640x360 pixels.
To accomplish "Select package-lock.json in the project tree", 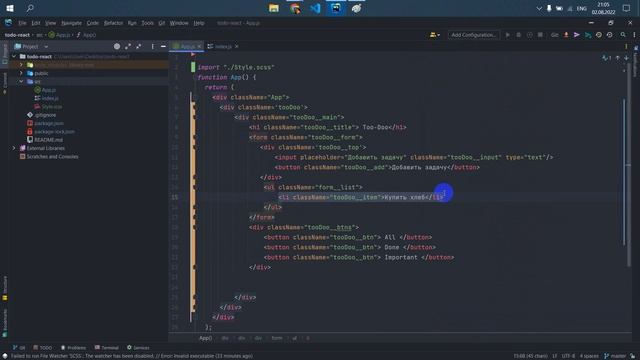I will [51, 131].
